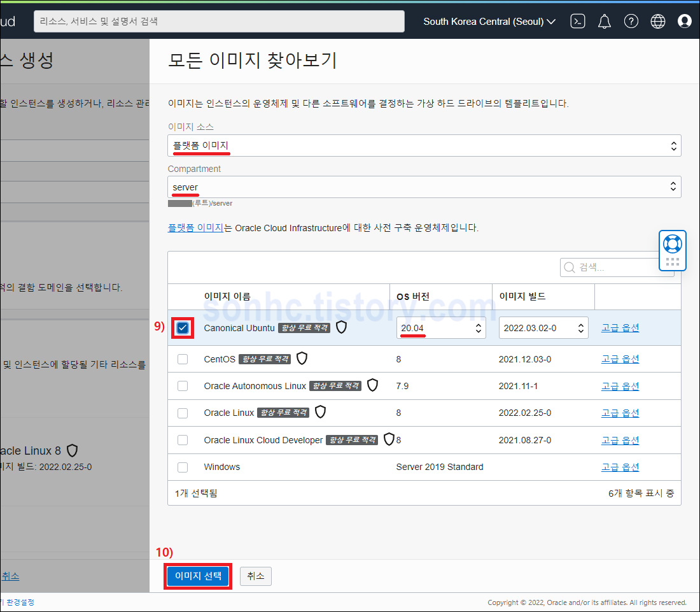Click the shield icon beside CentOS
The image size is (700, 612).
coord(302,359)
